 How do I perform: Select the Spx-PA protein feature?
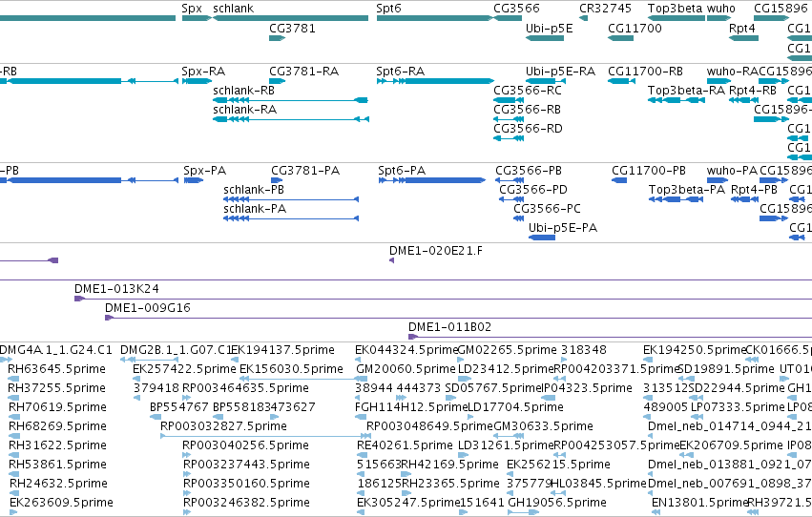point(194,180)
